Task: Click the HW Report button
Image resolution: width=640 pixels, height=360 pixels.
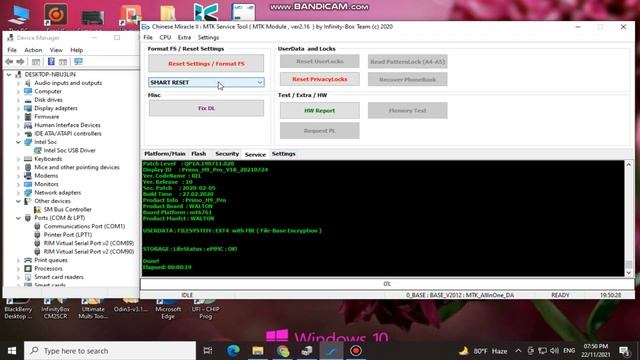Action: [320, 111]
